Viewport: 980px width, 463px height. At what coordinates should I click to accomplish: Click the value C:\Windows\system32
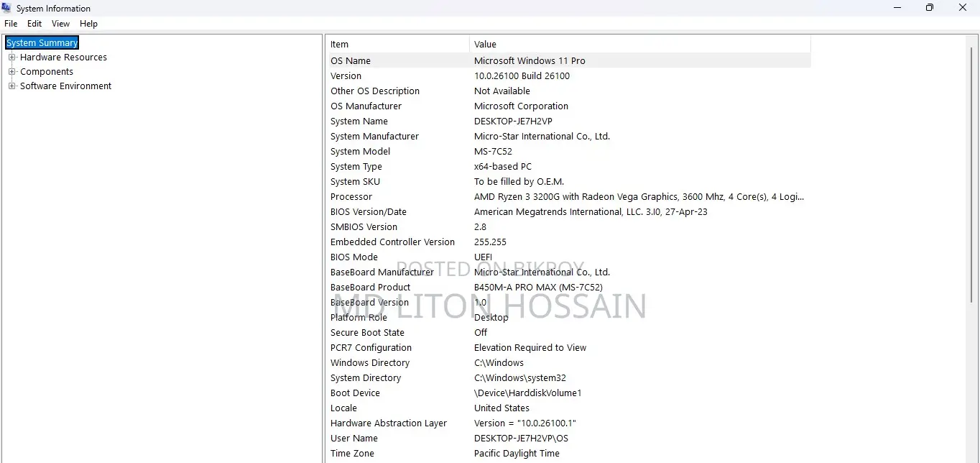click(520, 378)
